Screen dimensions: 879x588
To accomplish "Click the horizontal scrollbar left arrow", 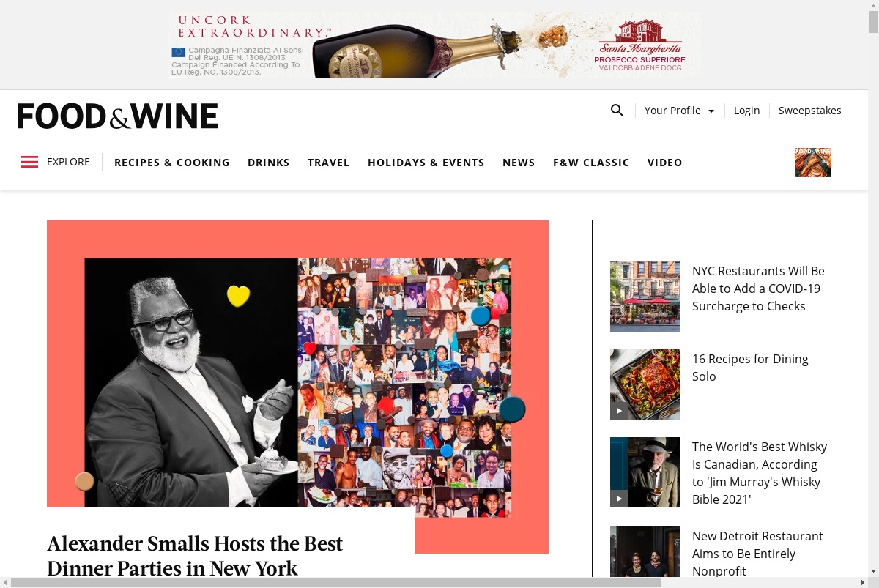I will tap(5, 582).
